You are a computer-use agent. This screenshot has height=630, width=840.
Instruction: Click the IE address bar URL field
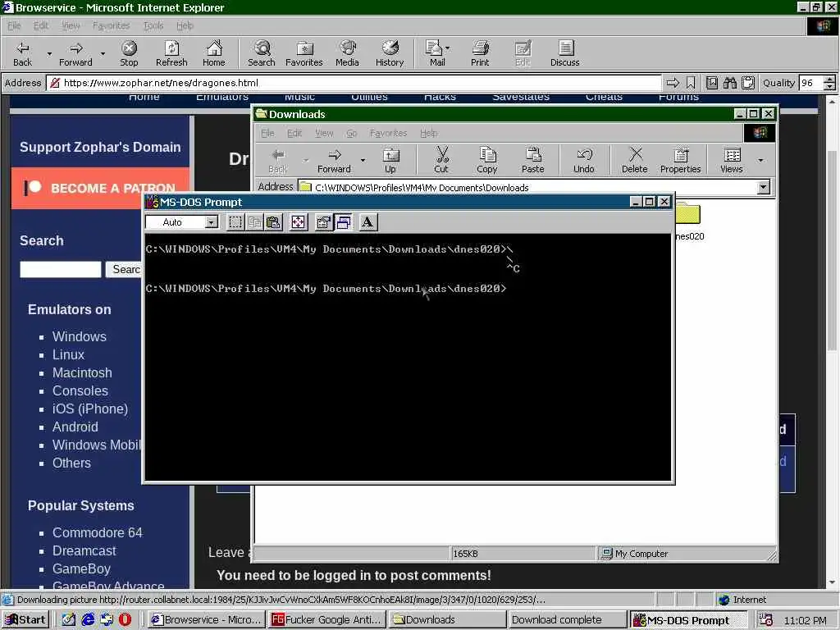(354, 83)
